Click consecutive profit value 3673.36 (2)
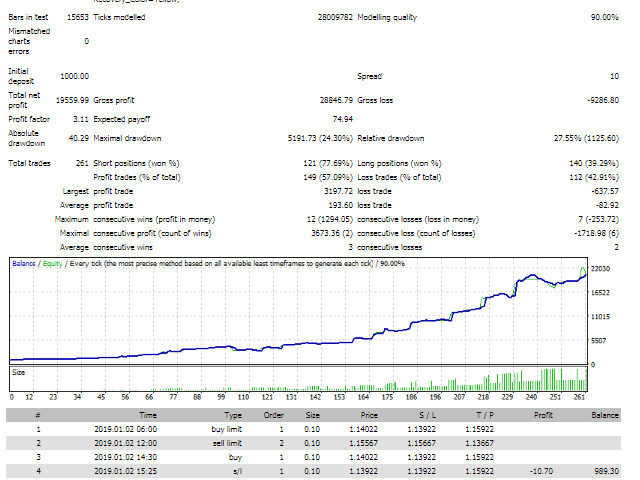This screenshot has height=480, width=640. pos(332,233)
